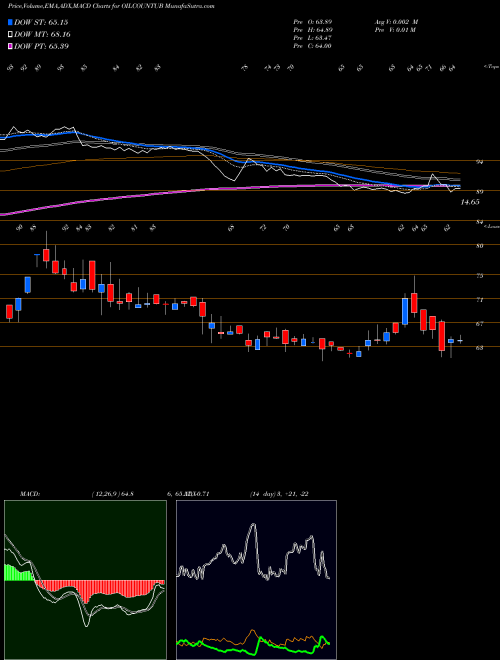Click the MACD histogram chart panel

coord(85,580)
